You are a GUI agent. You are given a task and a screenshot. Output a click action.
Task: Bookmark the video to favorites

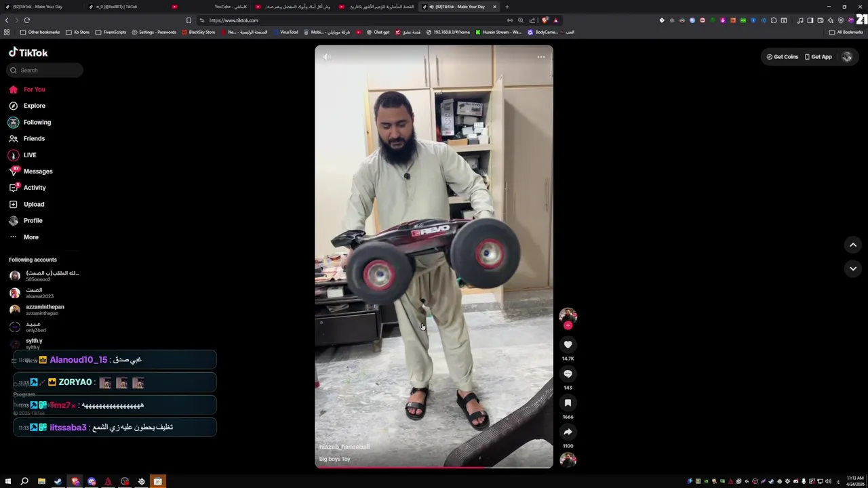568,403
